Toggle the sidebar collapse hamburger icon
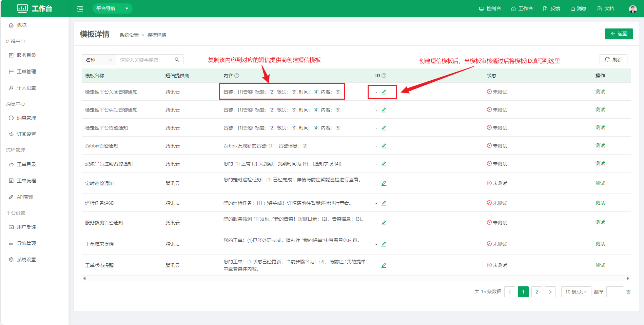The width and height of the screenshot is (644, 325). (x=80, y=9)
